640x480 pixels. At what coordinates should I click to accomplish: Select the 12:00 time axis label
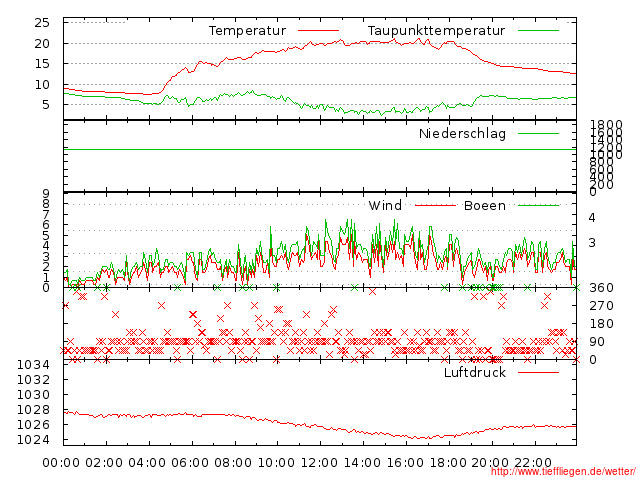coord(319,462)
